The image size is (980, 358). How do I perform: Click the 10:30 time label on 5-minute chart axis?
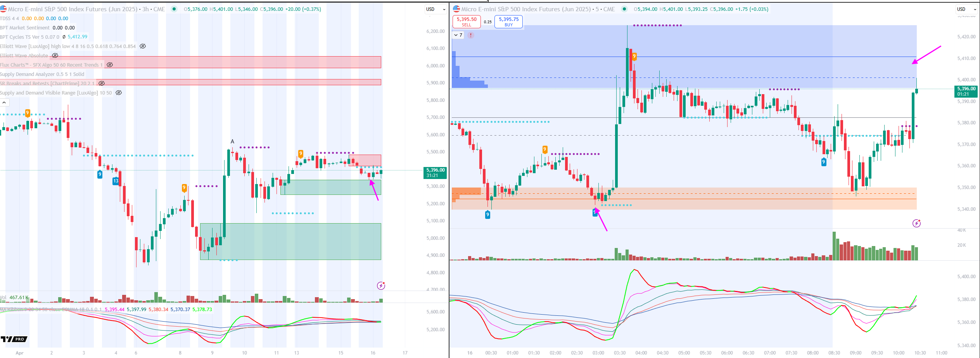(x=920, y=353)
